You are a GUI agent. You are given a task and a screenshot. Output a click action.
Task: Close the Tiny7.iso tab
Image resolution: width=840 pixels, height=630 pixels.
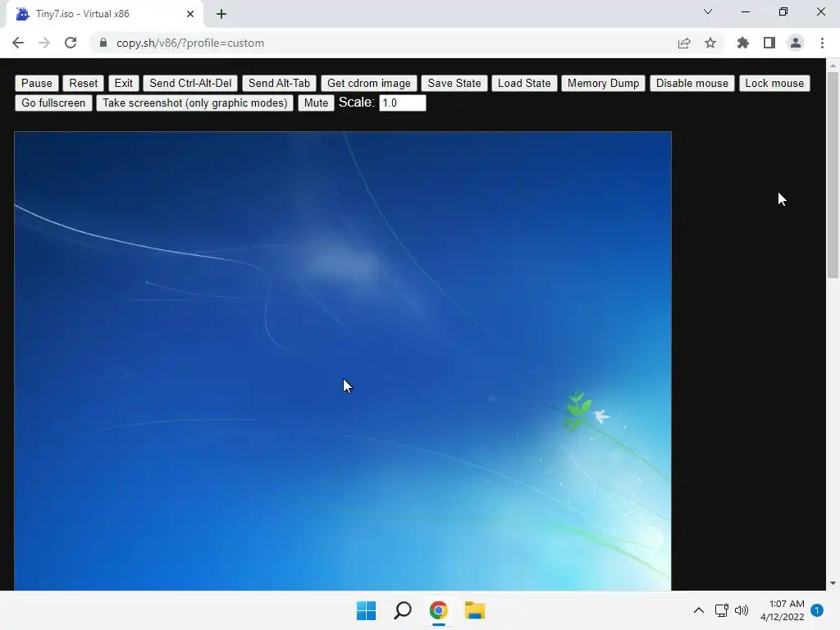[x=190, y=14]
